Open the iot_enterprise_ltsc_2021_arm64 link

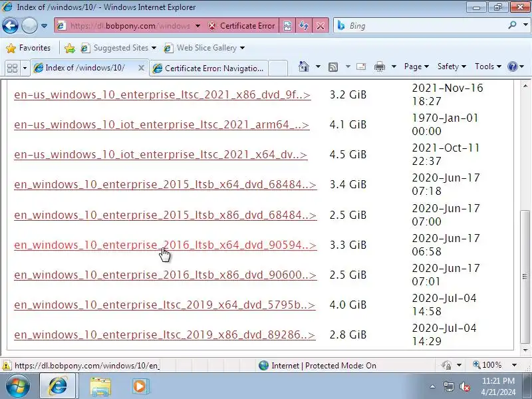tap(162, 124)
